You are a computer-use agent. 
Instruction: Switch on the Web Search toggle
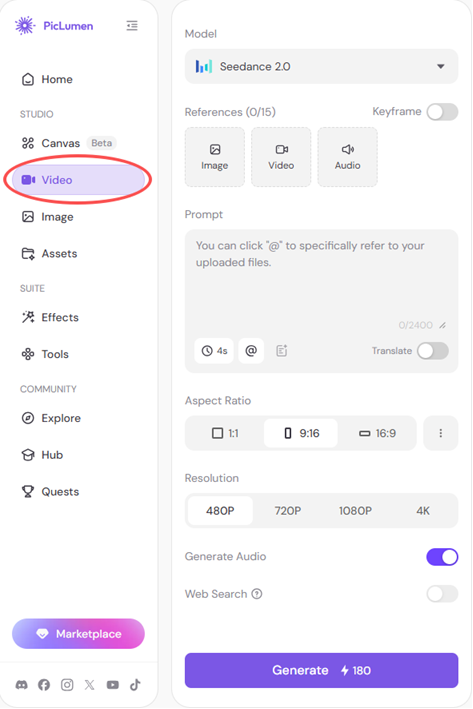[442, 594]
